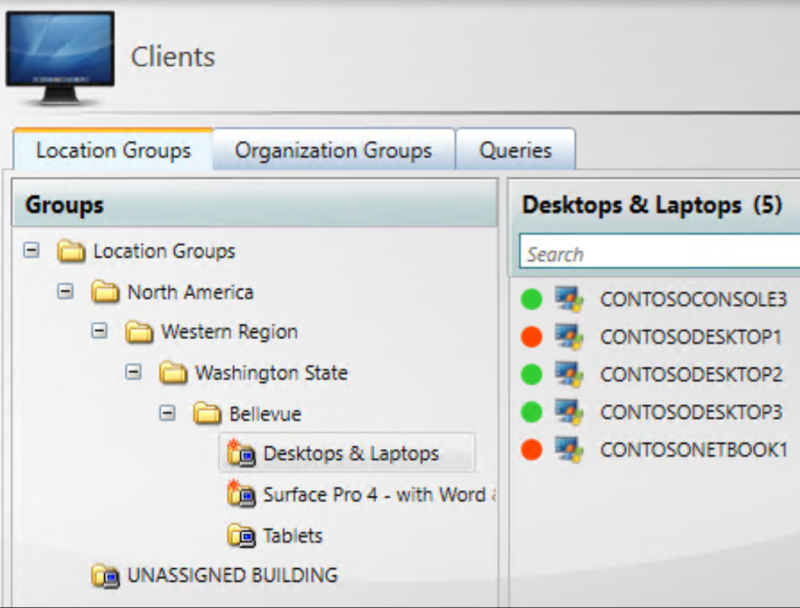
Task: Collapse the Bellevue tree node
Action: [167, 413]
